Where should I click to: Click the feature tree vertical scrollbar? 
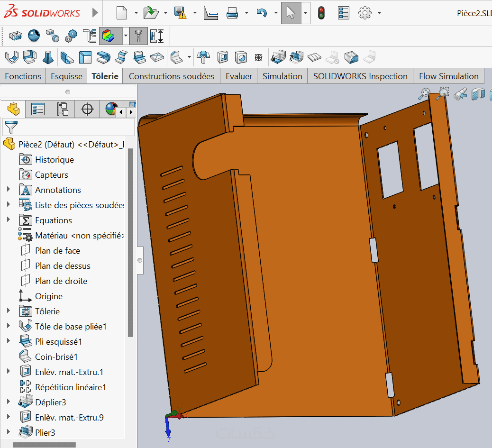[x=131, y=242]
